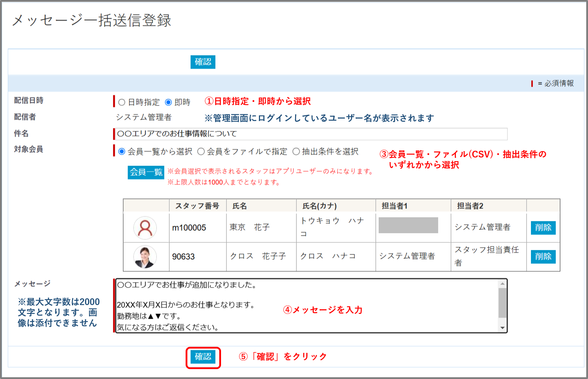Click the 配信者 value システム管理者
This screenshot has width=588, height=379.
(144, 117)
